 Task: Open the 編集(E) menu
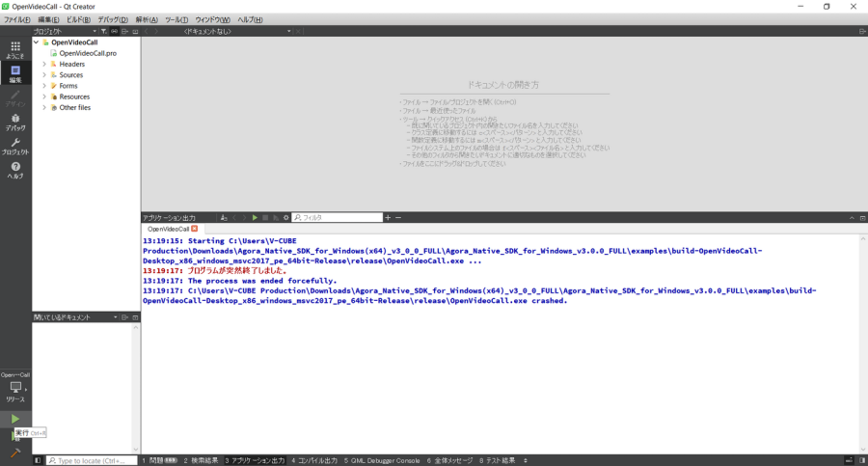[x=48, y=19]
